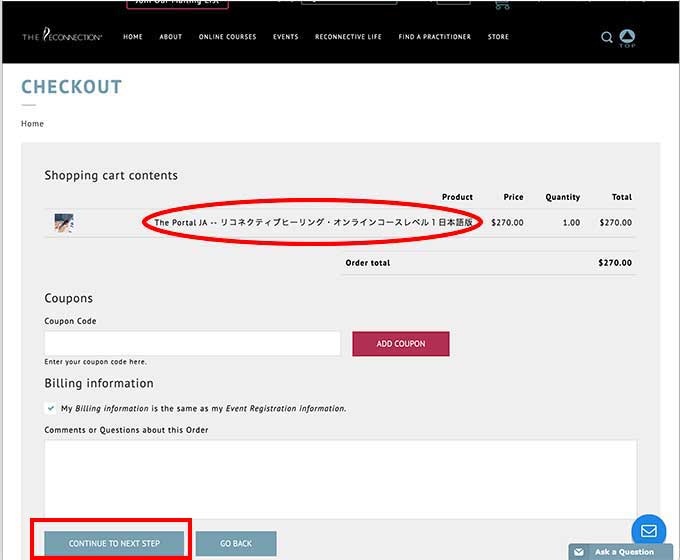
Task: Open the EVENTS menu item
Action: click(x=285, y=37)
